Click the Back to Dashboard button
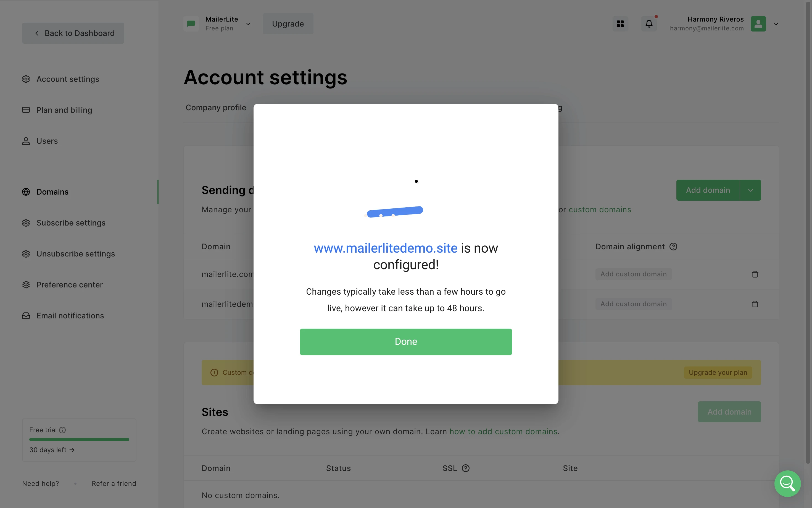Screen dimensions: 812x508 (x=73, y=33)
